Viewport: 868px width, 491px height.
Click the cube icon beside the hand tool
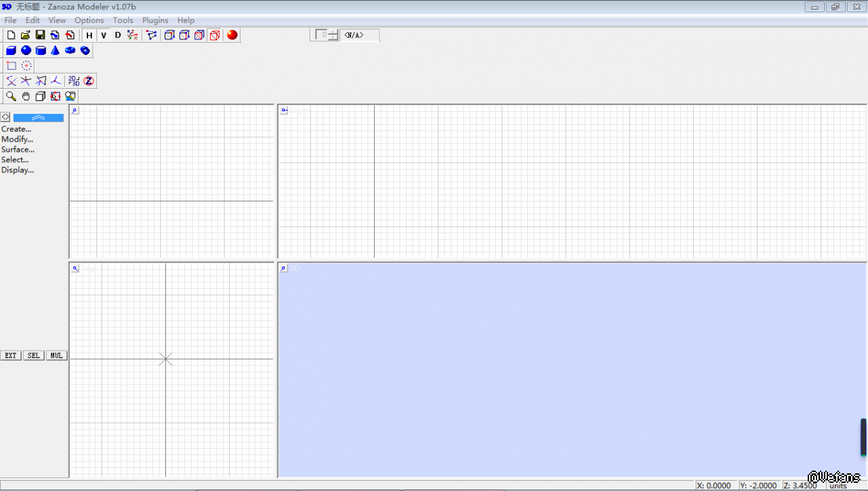coord(41,96)
